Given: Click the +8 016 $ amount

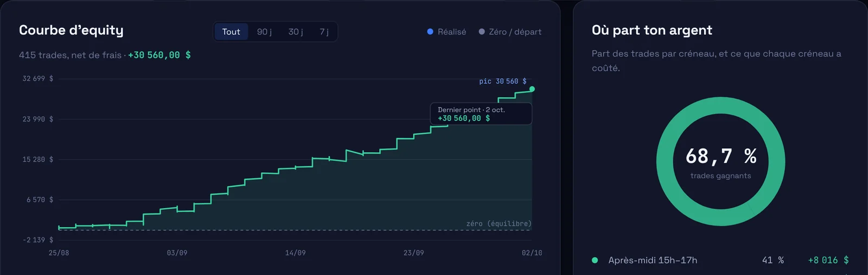Looking at the screenshot, I should [x=828, y=260].
